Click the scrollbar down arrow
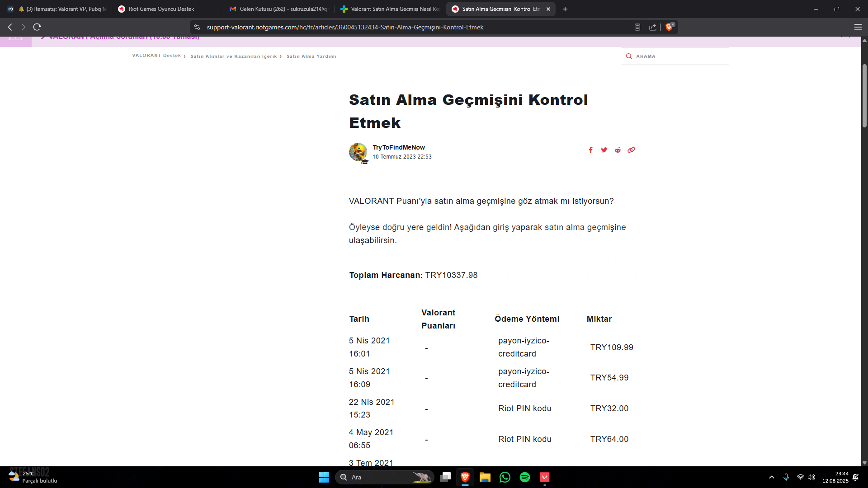Screen dimensions: 868x488 [864, 463]
